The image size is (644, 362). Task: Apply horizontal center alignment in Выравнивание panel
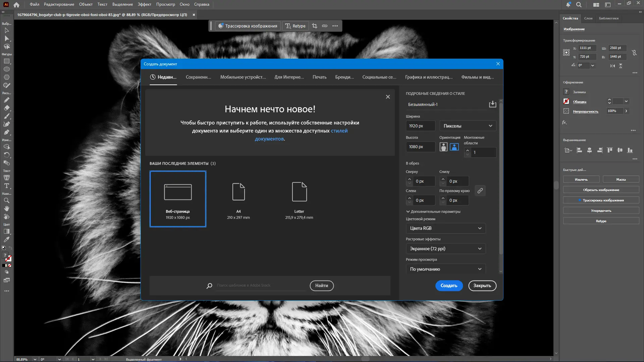590,150
